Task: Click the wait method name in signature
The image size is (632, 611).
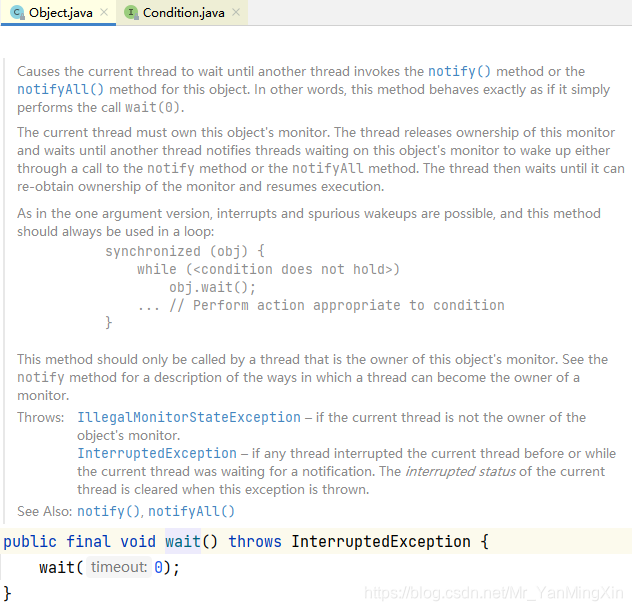Action: tap(183, 541)
